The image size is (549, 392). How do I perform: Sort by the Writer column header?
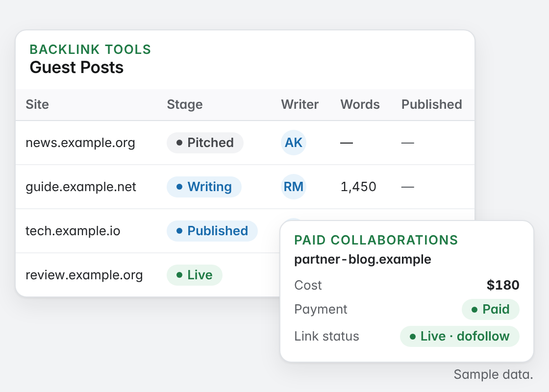tap(299, 105)
